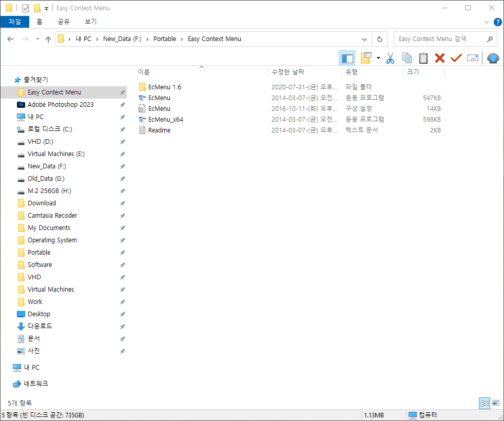Click the 내 PC breadcrumb in address bar

(x=84, y=39)
